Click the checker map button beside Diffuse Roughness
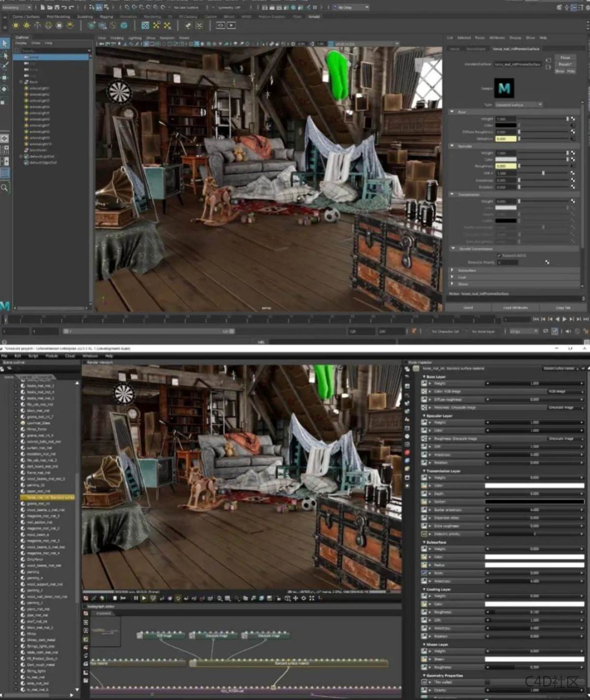This screenshot has height=700, width=590. [x=573, y=132]
